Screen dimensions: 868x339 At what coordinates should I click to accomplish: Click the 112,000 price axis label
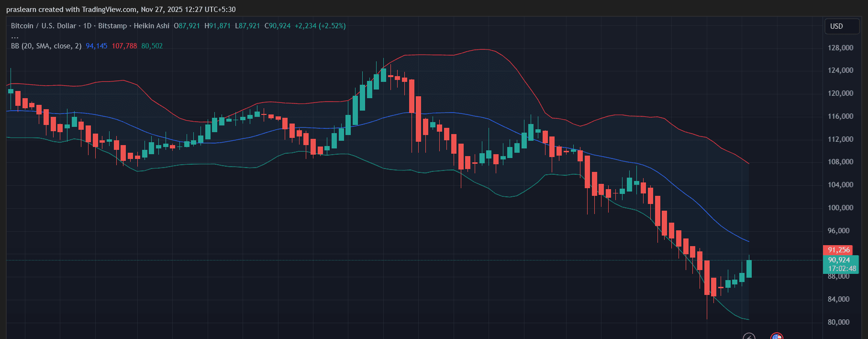click(x=840, y=139)
